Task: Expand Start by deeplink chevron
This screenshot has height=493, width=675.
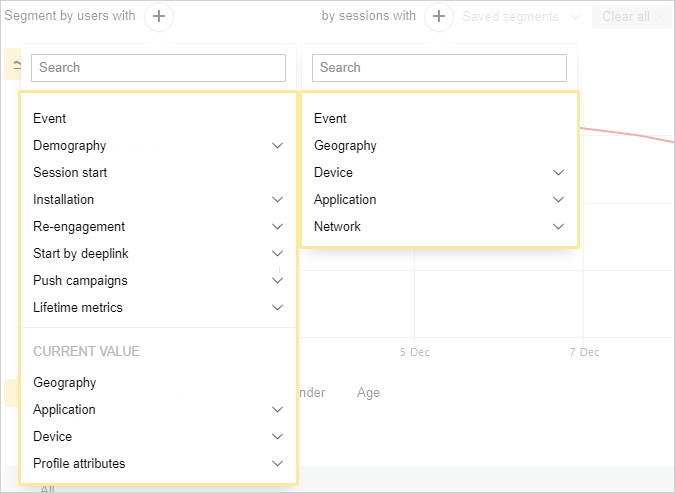Action: (277, 254)
